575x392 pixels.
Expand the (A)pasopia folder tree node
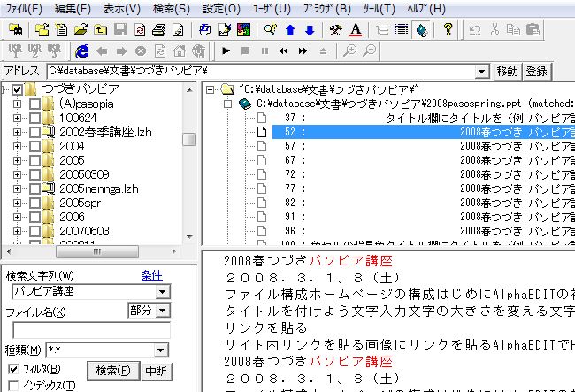click(x=18, y=104)
